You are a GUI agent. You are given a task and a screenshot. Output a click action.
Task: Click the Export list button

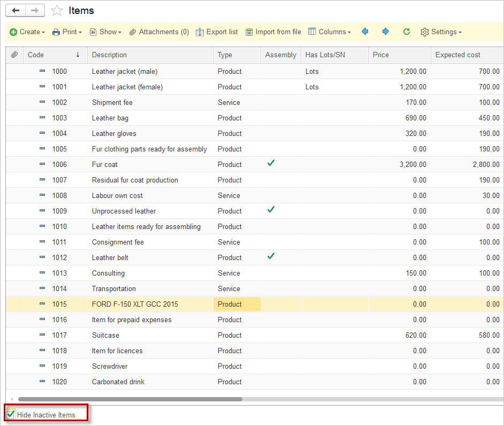[x=217, y=32]
